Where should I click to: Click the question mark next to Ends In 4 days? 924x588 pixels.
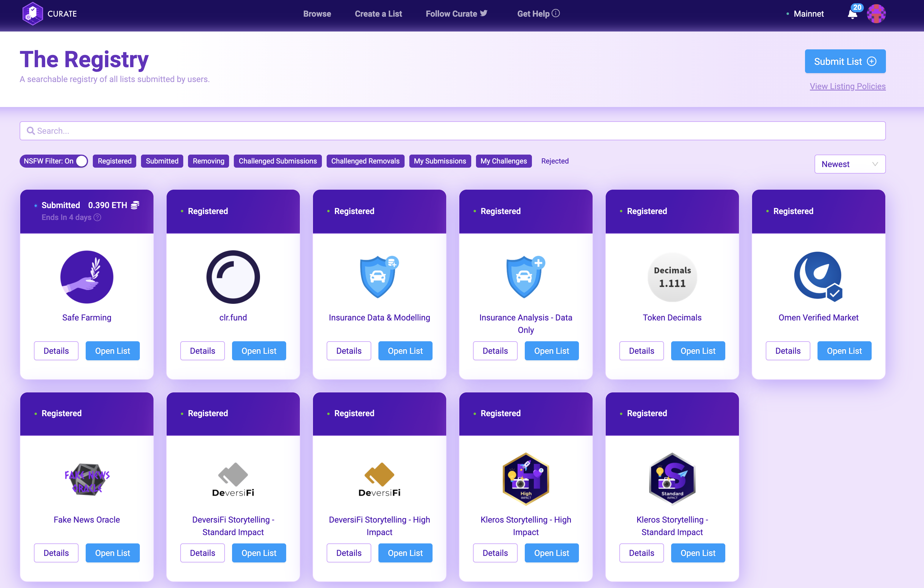98,218
